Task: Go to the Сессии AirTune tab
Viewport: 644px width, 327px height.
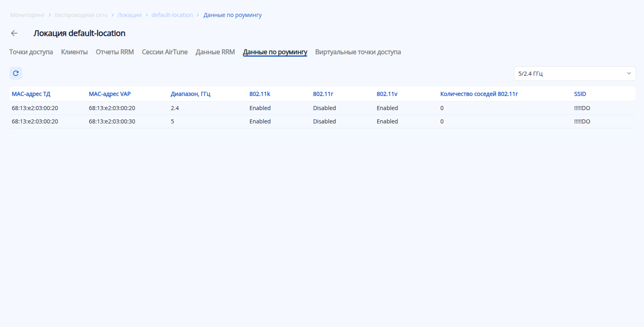Action: click(165, 52)
